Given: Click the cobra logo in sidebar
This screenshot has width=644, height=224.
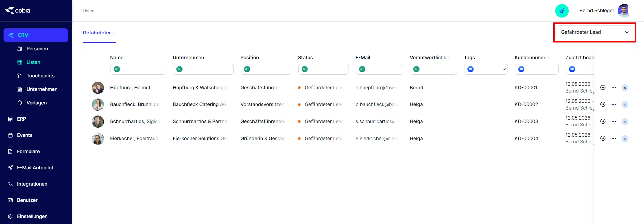Looking at the screenshot, I should coord(18,11).
